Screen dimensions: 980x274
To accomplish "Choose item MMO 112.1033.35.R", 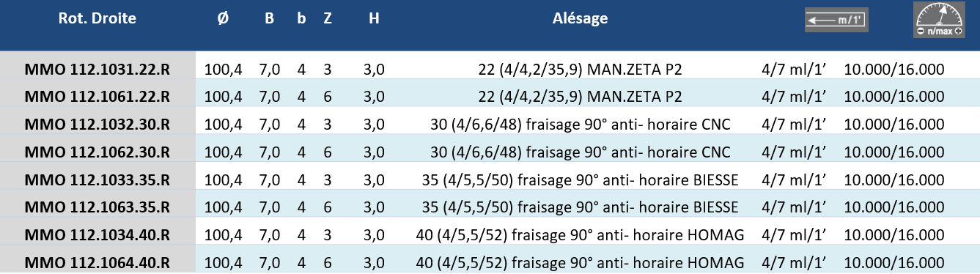I will pyautogui.click(x=97, y=180).
